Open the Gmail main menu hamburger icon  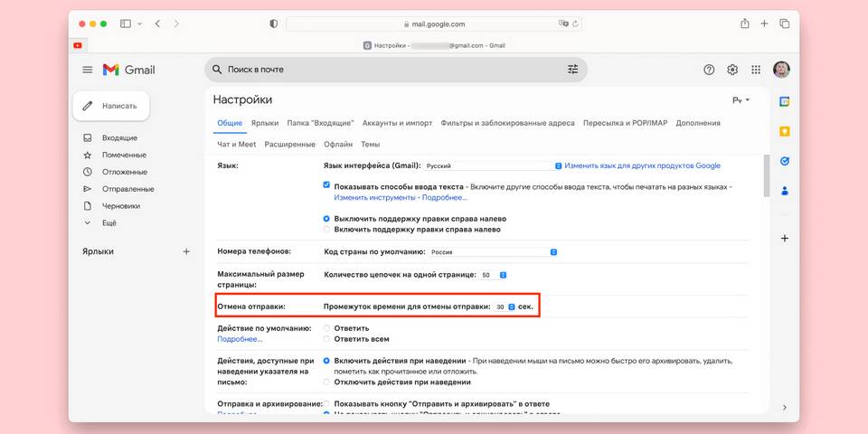88,70
